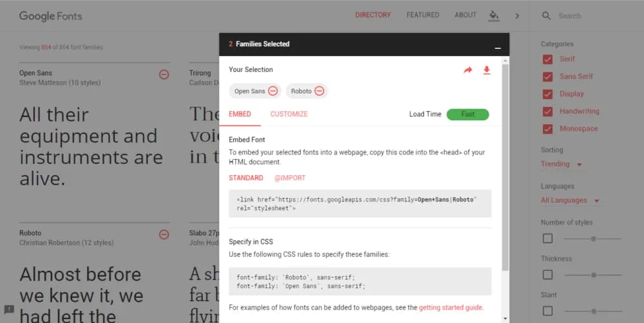The height and width of the screenshot is (323, 644).
Task: Uncheck the Monospace category
Action: (547, 129)
